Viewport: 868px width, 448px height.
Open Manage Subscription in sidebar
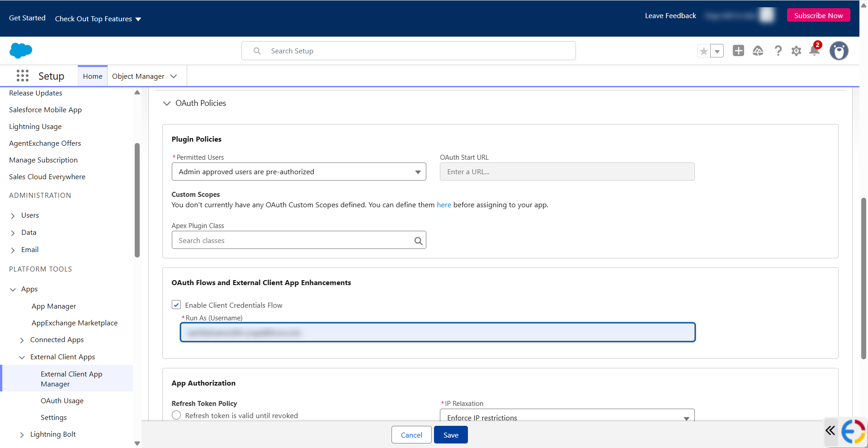tap(43, 160)
